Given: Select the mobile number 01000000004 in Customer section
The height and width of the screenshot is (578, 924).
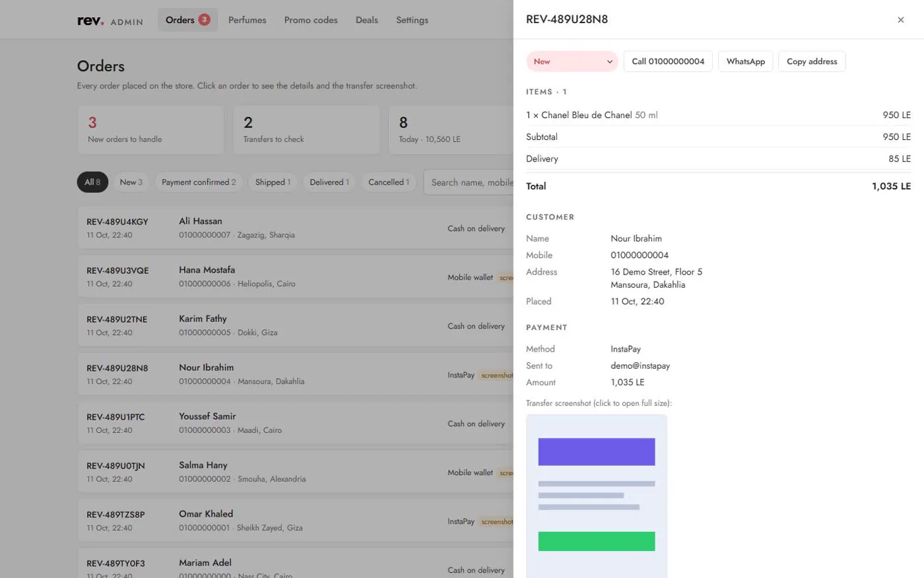Looking at the screenshot, I should pyautogui.click(x=640, y=255).
